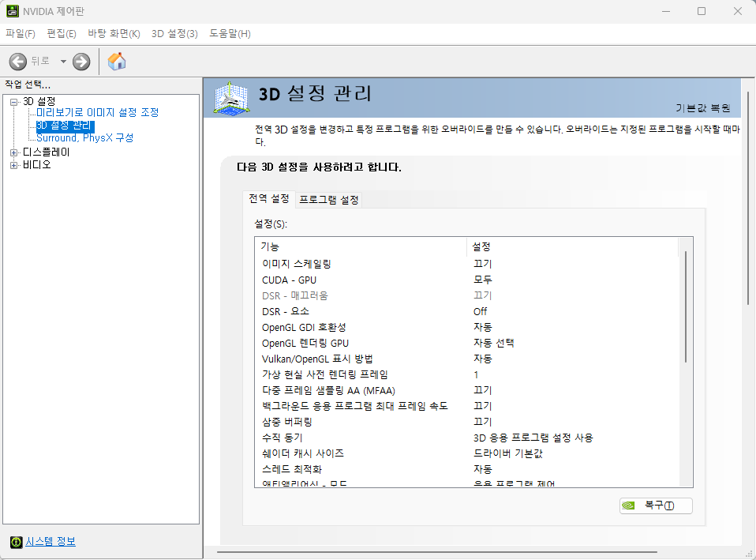Select Surround, PhysX 구성 tree item
The height and width of the screenshot is (560, 756).
pyautogui.click(x=85, y=138)
